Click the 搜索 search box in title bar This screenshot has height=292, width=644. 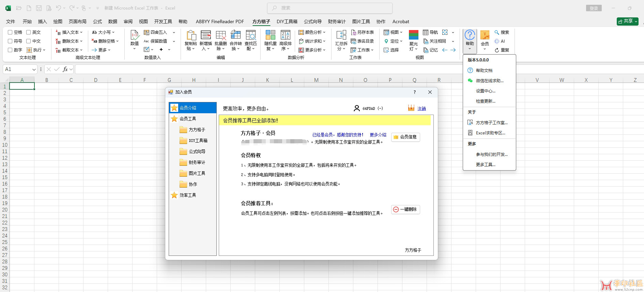click(x=330, y=8)
